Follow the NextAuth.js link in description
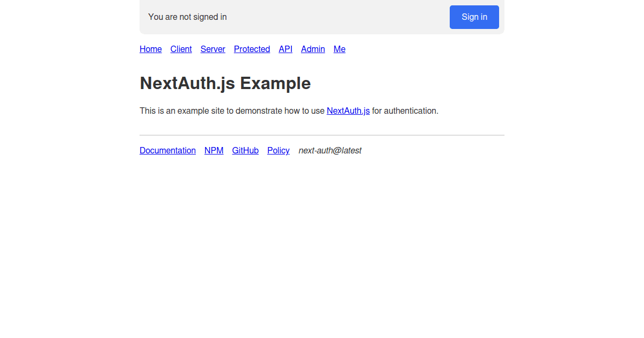This screenshot has height=338, width=644. (348, 111)
